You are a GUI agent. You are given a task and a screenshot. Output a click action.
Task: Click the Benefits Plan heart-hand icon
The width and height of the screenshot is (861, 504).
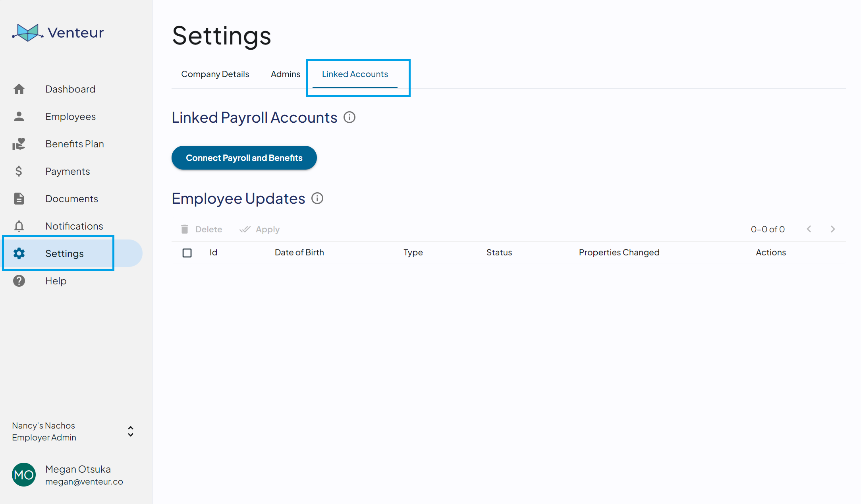[x=19, y=144]
